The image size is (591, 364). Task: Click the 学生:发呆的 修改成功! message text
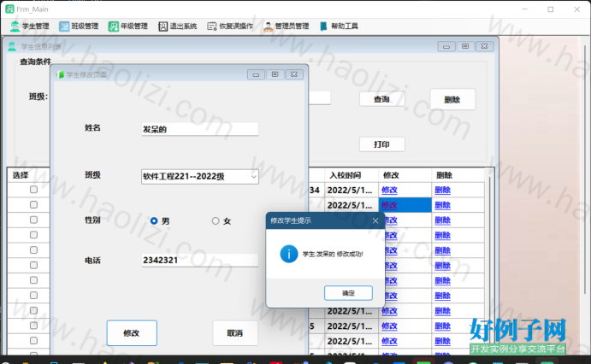[333, 254]
